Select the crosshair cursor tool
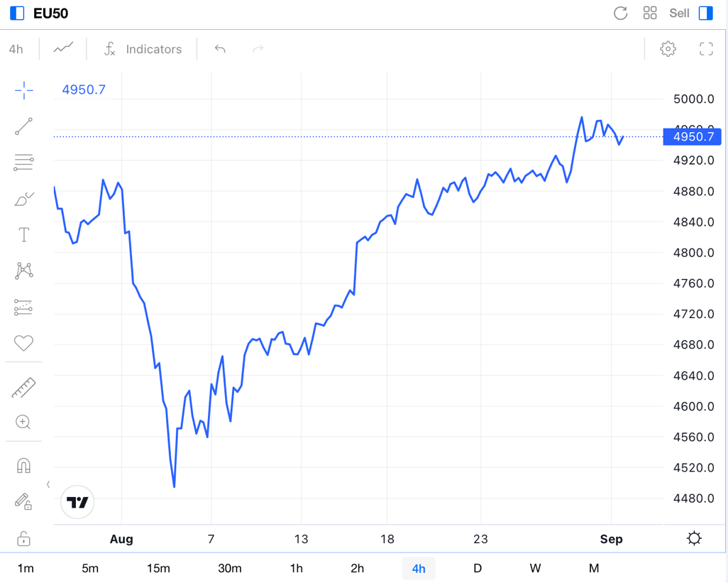Screen dimensions: 728x583 (x=23, y=90)
